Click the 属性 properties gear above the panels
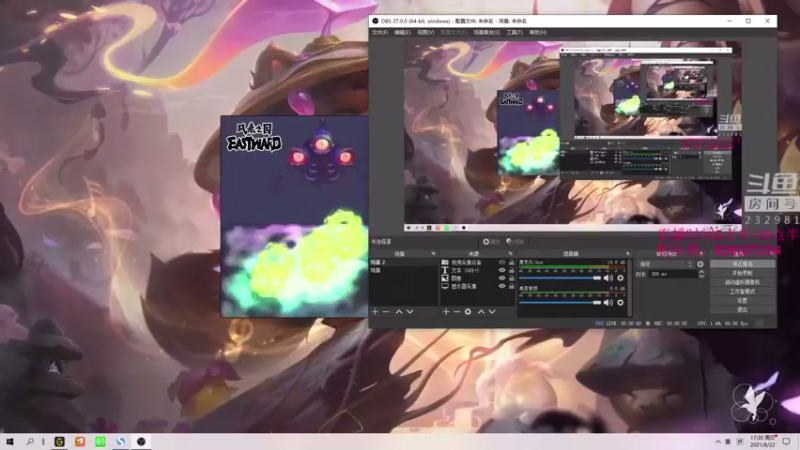800x450 pixels. [x=491, y=242]
